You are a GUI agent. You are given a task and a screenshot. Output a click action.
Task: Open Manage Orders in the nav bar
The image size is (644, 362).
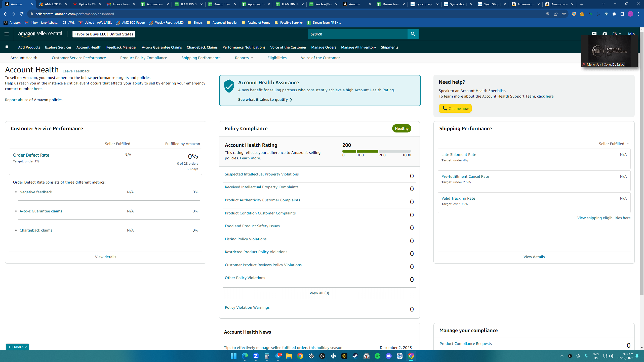pyautogui.click(x=324, y=47)
